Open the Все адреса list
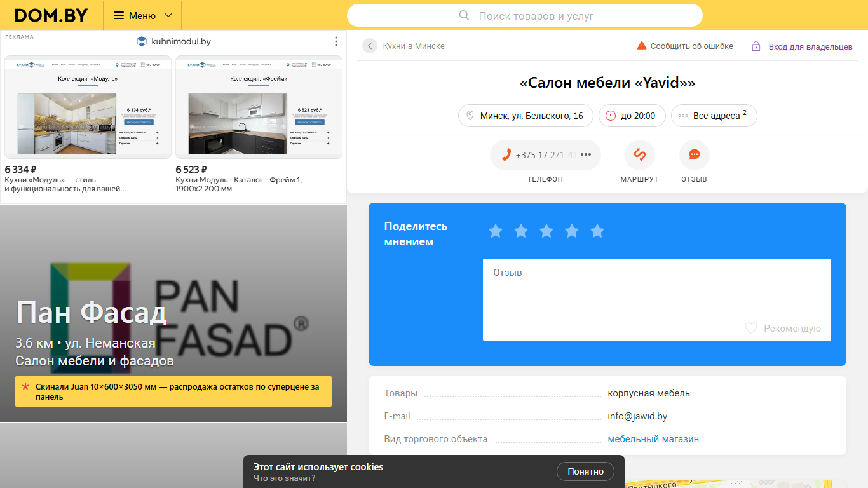This screenshot has width=868, height=488. (x=714, y=116)
